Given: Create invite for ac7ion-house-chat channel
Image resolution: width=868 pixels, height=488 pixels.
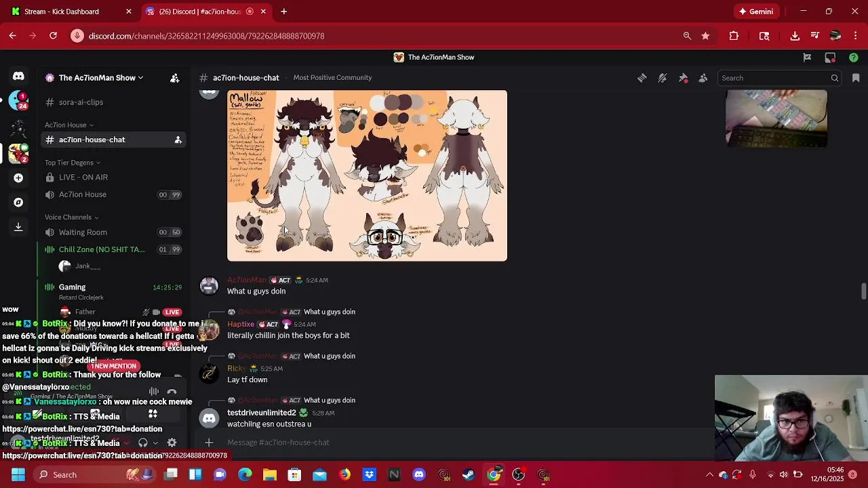Looking at the screenshot, I should [x=178, y=140].
